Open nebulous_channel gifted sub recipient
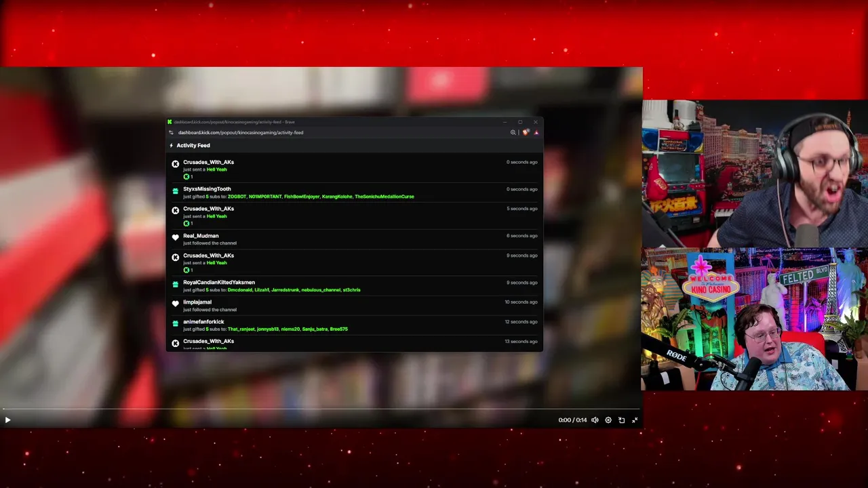The image size is (868, 488). [x=321, y=290]
